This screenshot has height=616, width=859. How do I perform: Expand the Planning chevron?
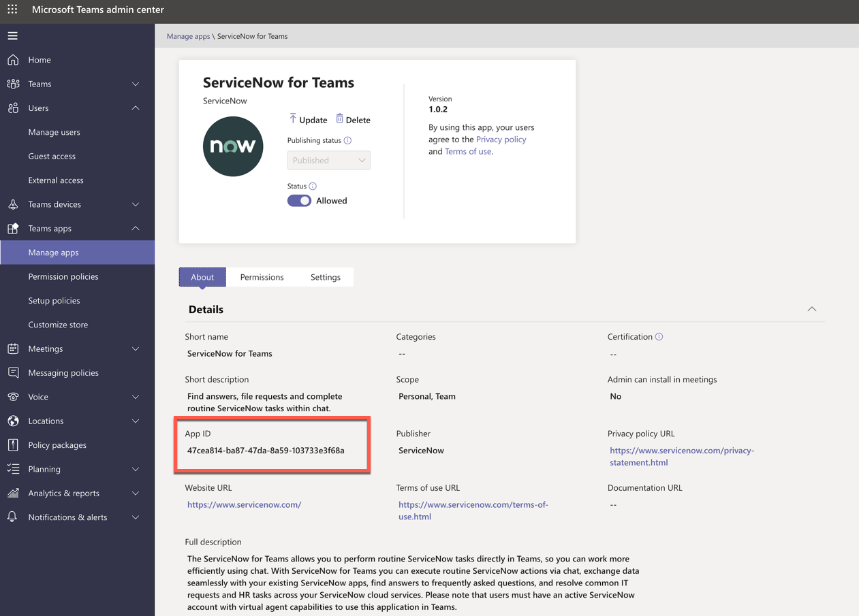click(136, 469)
